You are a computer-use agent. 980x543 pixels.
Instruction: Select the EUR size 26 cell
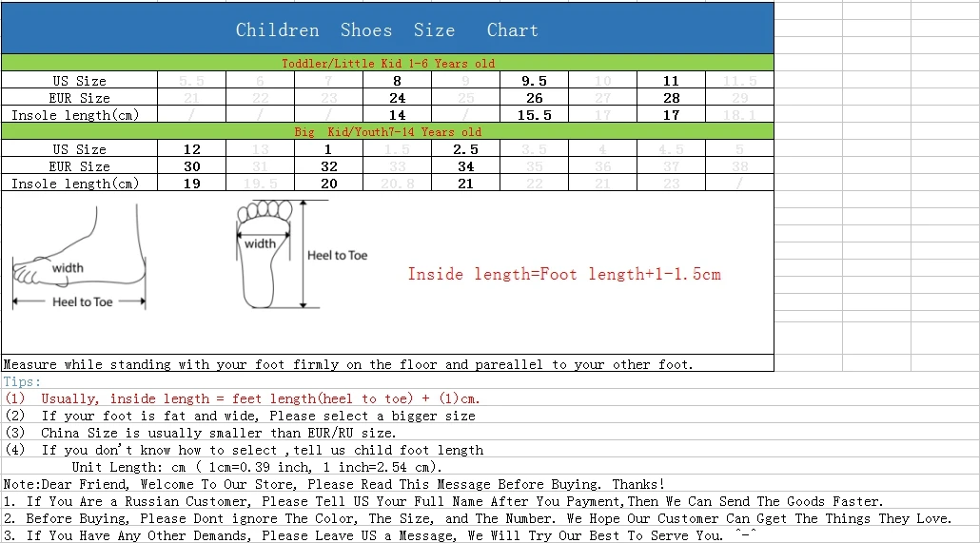point(534,98)
